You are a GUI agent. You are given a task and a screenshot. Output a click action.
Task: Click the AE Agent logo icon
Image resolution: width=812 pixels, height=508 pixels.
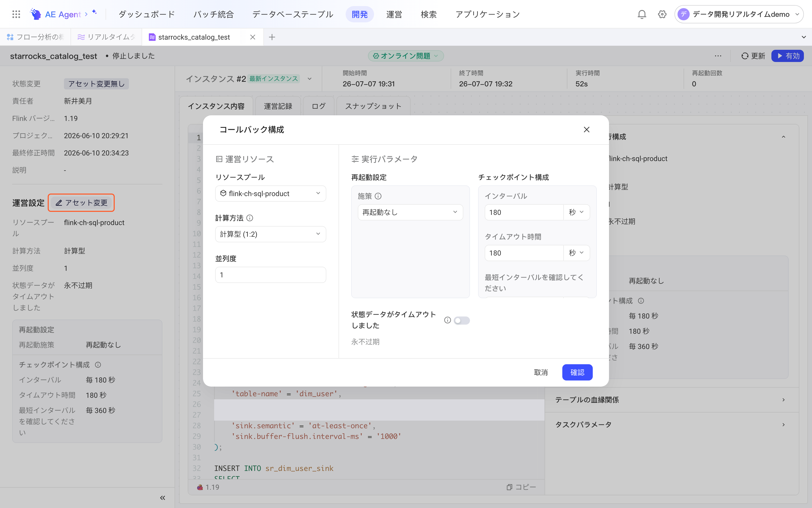point(36,14)
